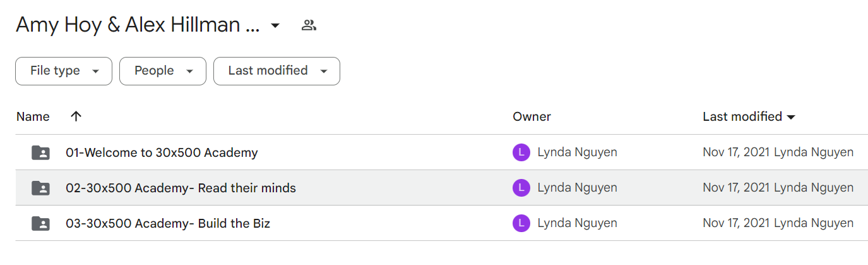868x265 pixels.
Task: Click the Name column header
Action: pos(33,116)
